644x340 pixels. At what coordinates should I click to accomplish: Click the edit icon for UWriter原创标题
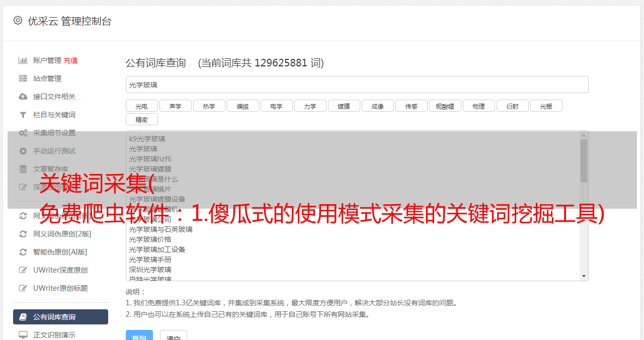(23, 288)
